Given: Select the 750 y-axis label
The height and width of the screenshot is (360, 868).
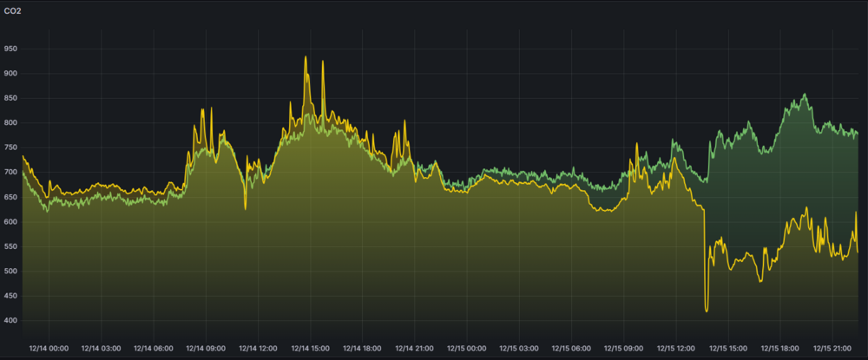Looking at the screenshot, I should pos(10,147).
